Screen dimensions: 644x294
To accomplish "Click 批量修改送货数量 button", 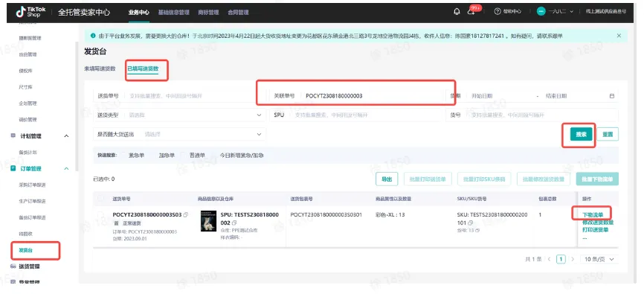I will click(543, 179).
